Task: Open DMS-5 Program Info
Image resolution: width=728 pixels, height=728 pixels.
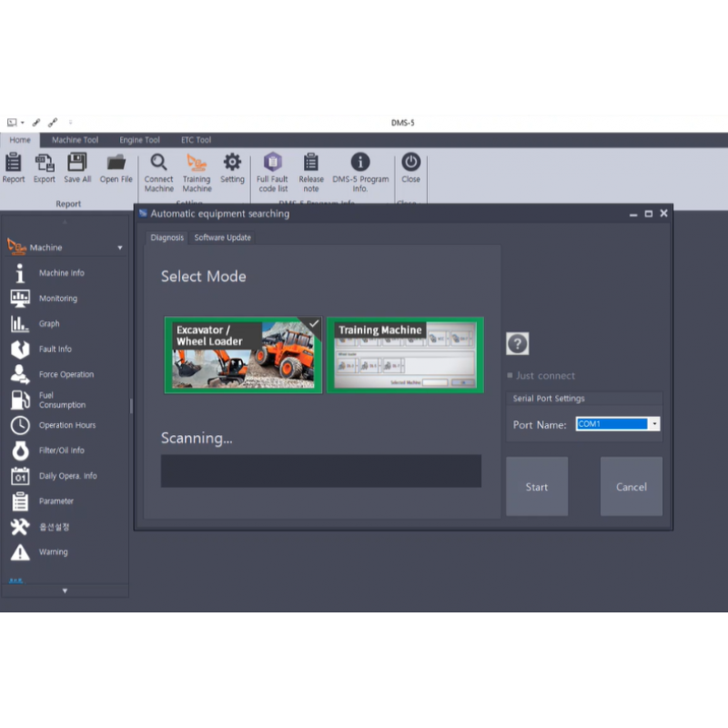Action: tap(360, 163)
